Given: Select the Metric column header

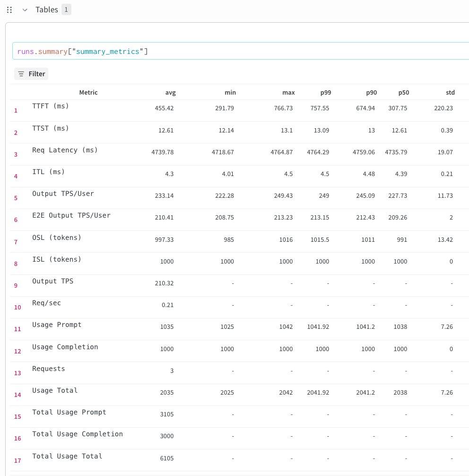Looking at the screenshot, I should (88, 93).
